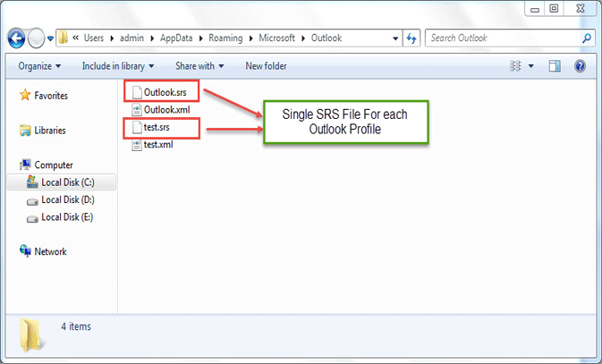Open the recent pages dropdown arrow
602x364 pixels.
pyautogui.click(x=50, y=38)
